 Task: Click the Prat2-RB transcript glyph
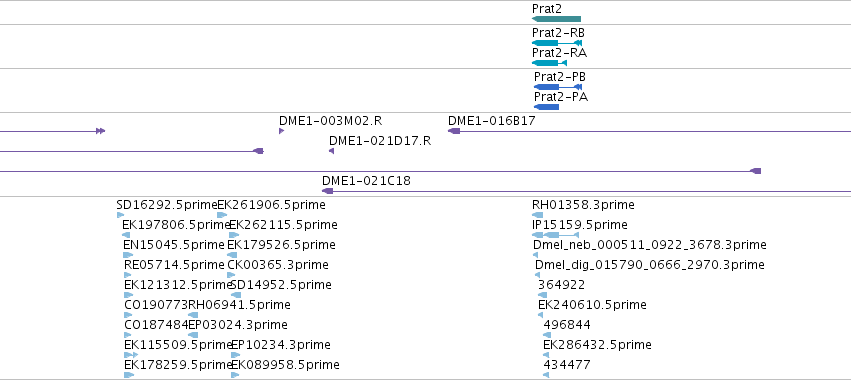pos(557,43)
